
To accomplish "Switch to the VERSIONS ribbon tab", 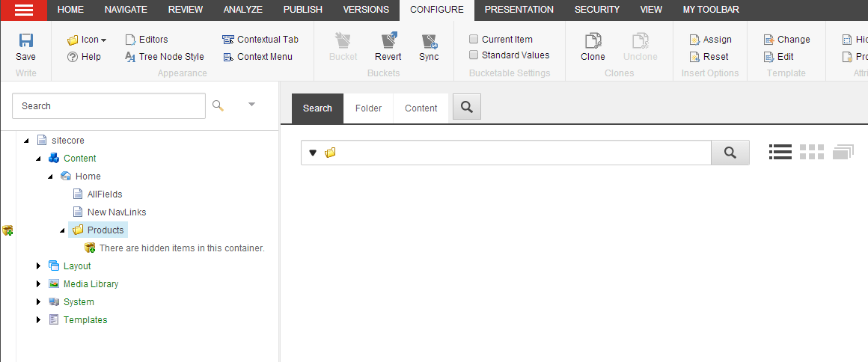I will tap(366, 10).
